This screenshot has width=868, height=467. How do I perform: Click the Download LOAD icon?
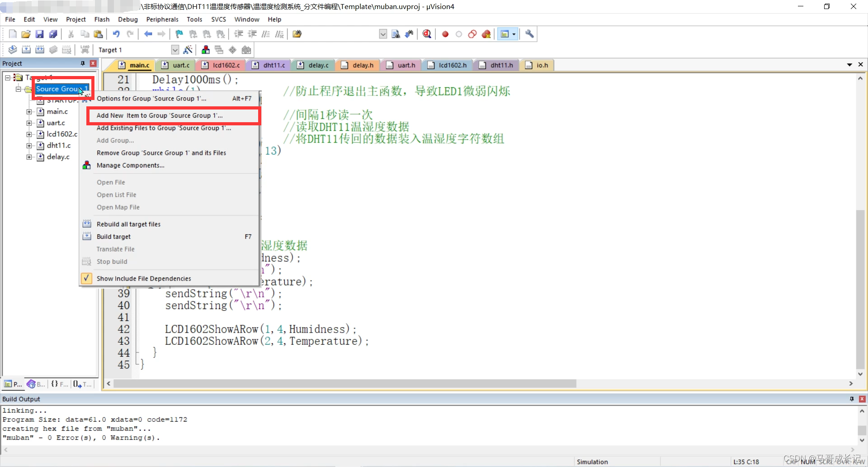coord(85,50)
